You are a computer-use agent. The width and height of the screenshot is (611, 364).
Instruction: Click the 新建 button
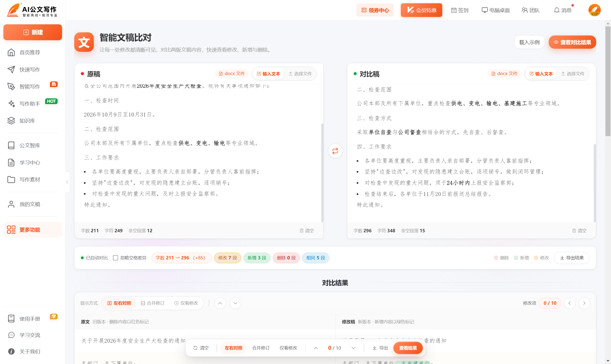pos(33,32)
